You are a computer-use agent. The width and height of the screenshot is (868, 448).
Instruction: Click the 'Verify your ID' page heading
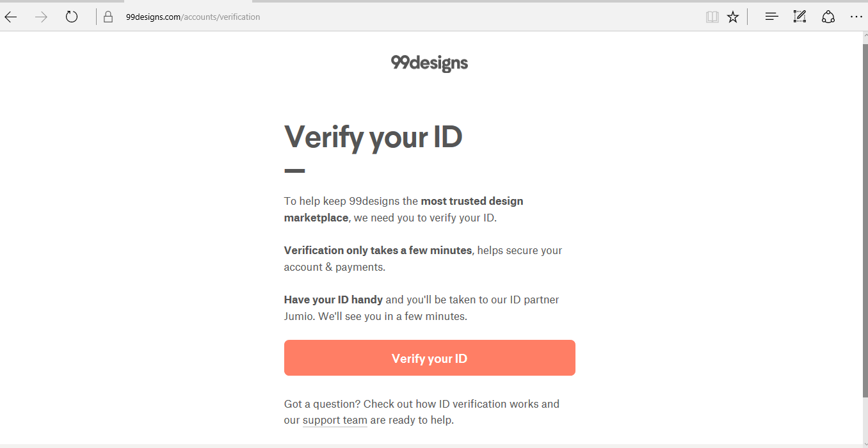tap(373, 138)
